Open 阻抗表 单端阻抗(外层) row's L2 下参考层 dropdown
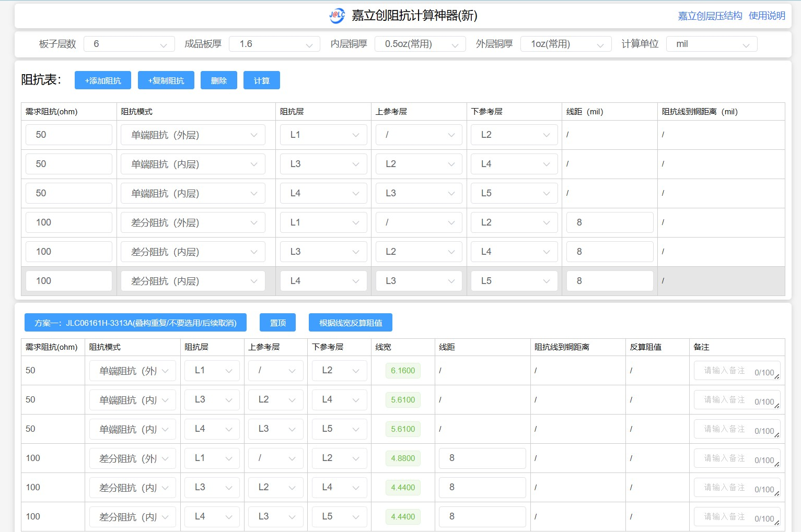 click(515, 135)
